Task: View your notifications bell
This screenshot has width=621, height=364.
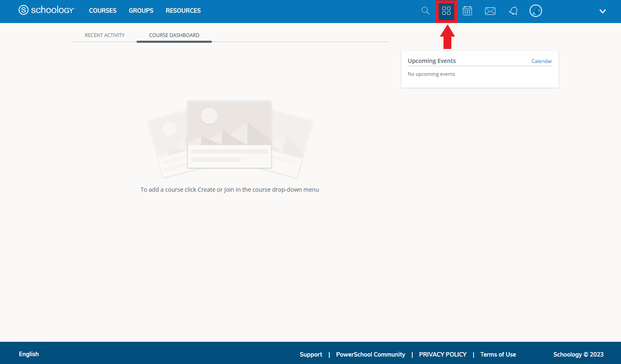Action: [513, 11]
